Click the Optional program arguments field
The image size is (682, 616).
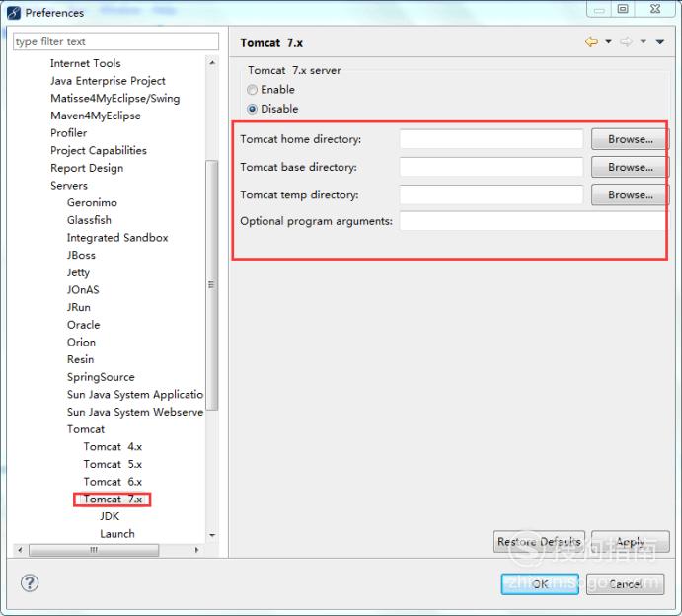[533, 221]
